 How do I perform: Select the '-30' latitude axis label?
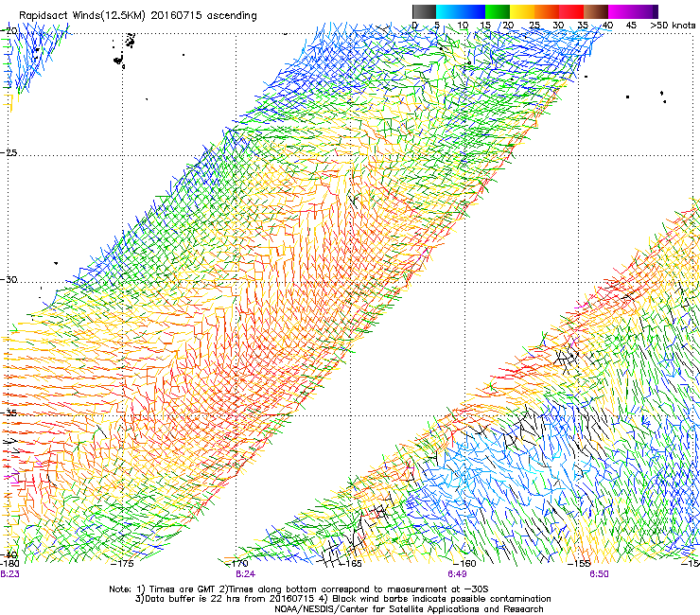9,279
